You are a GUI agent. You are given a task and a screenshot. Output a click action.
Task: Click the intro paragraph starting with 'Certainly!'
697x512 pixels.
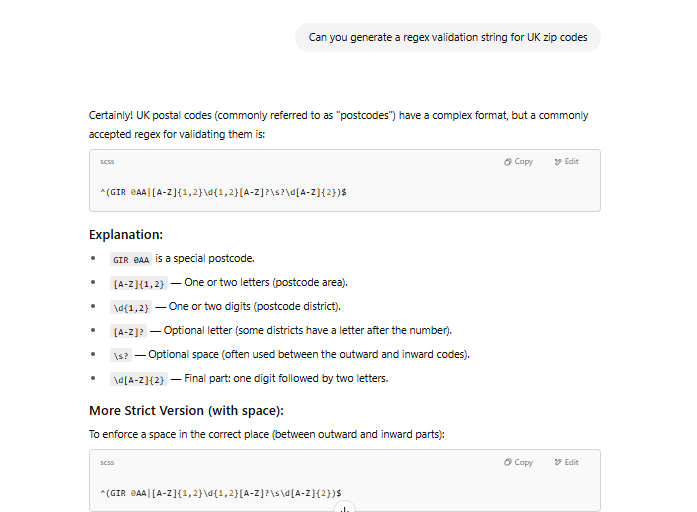pyautogui.click(x=338, y=124)
